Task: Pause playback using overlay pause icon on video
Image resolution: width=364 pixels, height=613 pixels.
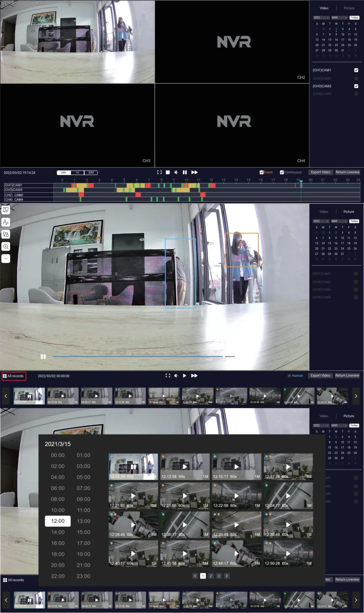Action: (43, 357)
